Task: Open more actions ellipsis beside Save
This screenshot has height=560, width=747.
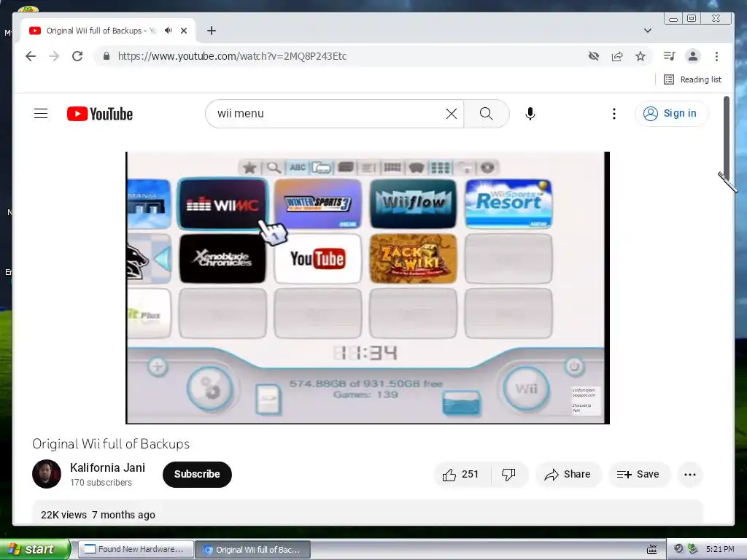Action: 690,474
